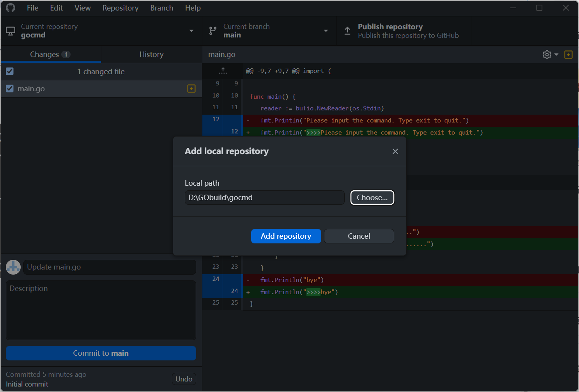Click the branch icon next to Current branch
The height and width of the screenshot is (392, 579).
pyautogui.click(x=212, y=30)
